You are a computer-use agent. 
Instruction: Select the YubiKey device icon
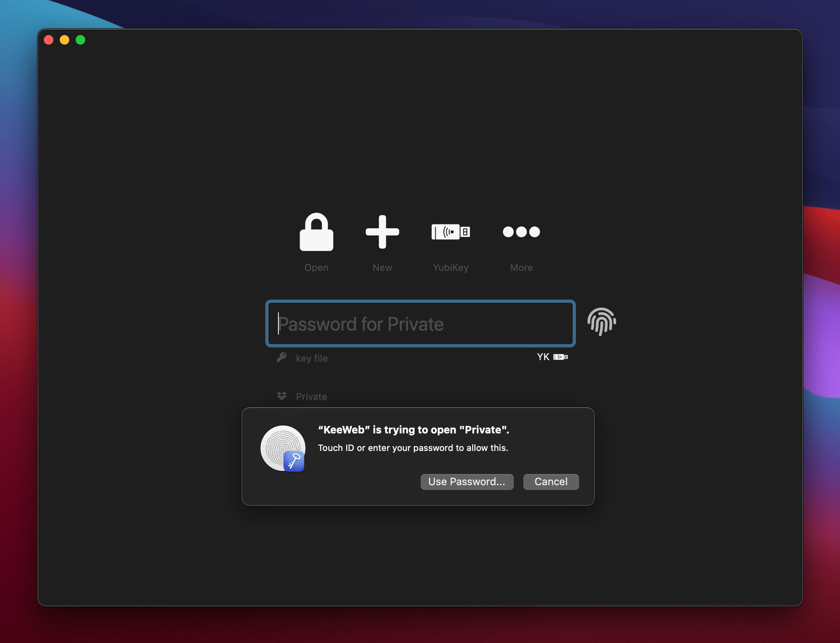(x=450, y=232)
